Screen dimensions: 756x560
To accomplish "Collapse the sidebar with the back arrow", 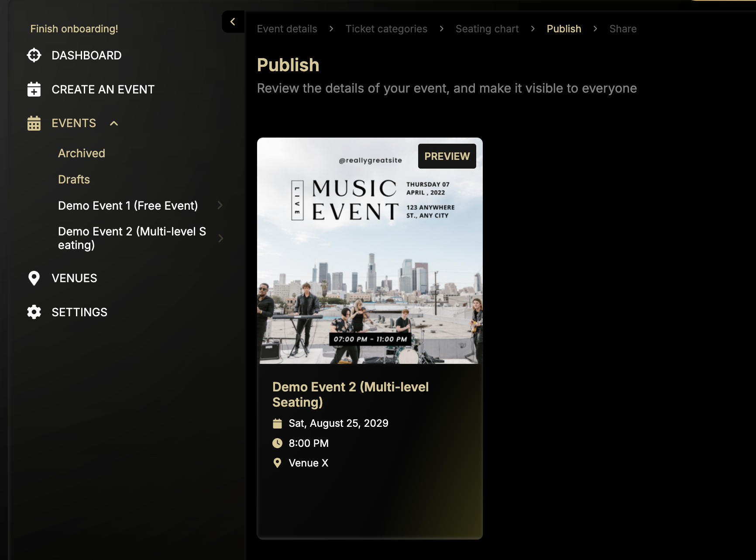I will 233,22.
